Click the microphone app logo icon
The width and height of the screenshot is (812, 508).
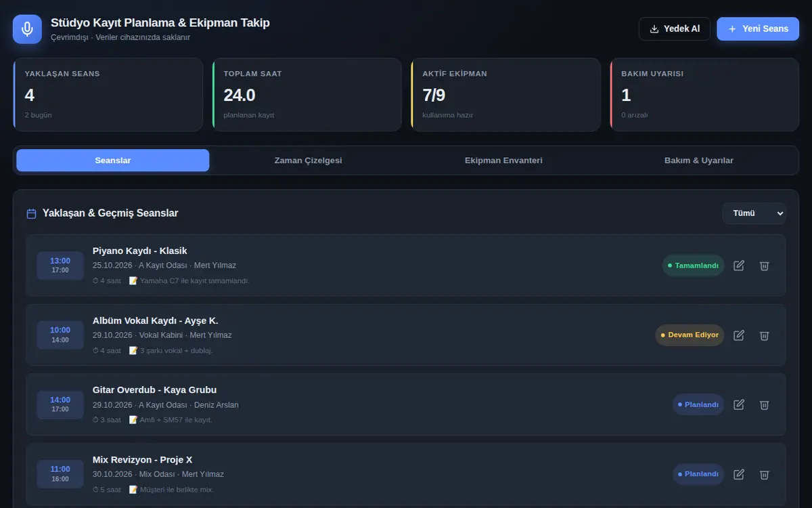(27, 29)
